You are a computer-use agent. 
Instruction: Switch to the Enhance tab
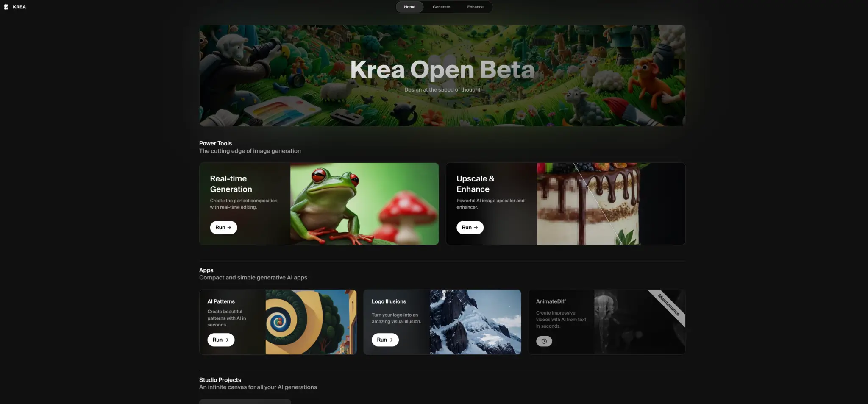[x=475, y=7]
